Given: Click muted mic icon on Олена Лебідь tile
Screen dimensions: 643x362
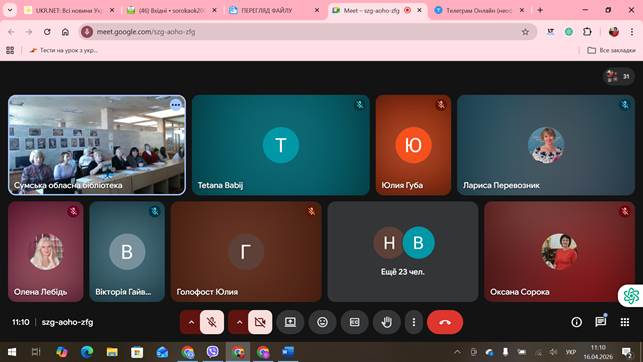Looking at the screenshot, I should coord(73,212).
